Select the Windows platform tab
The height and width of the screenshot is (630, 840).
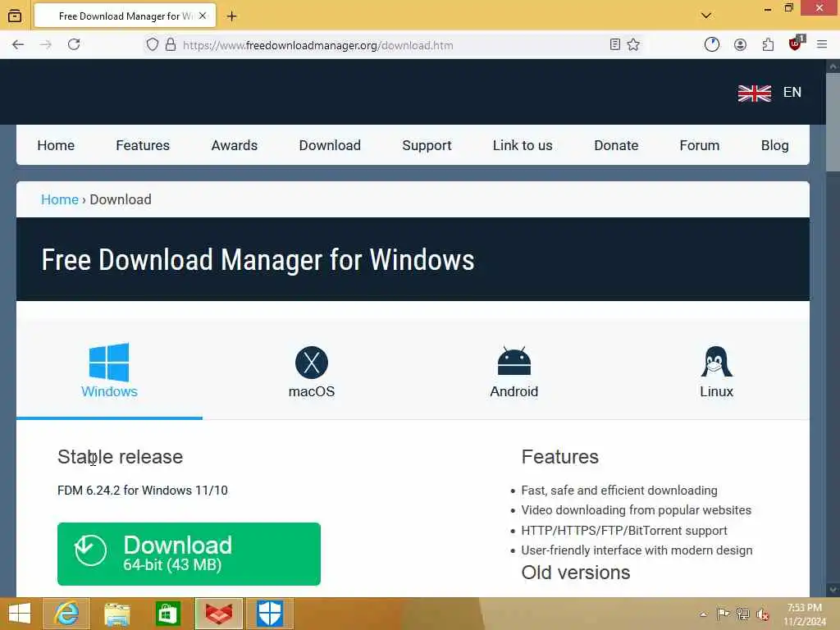coord(109,370)
